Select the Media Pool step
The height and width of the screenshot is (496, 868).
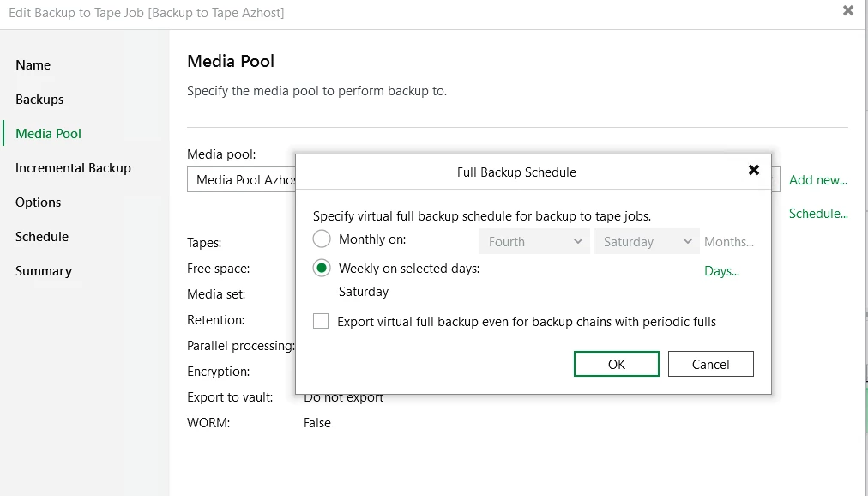[49, 134]
